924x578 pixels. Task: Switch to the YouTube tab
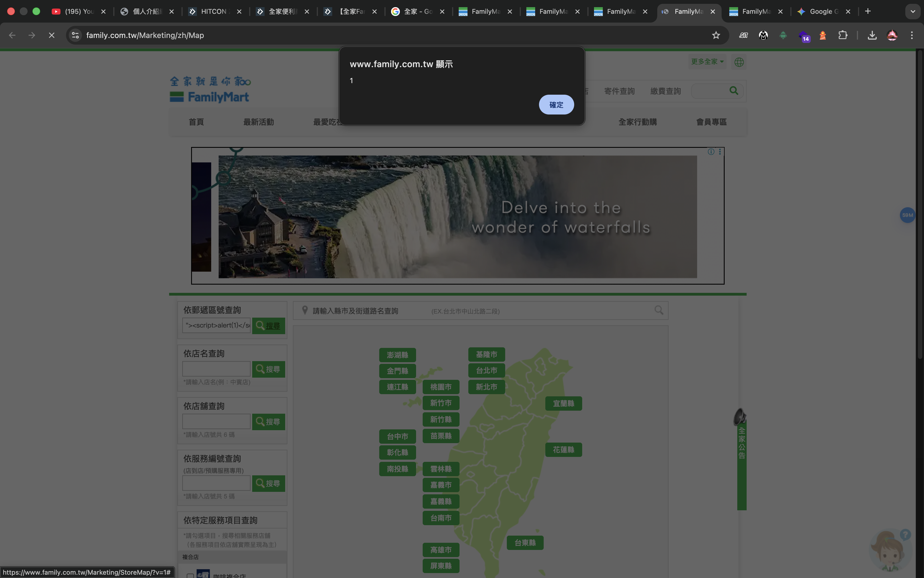(x=78, y=12)
